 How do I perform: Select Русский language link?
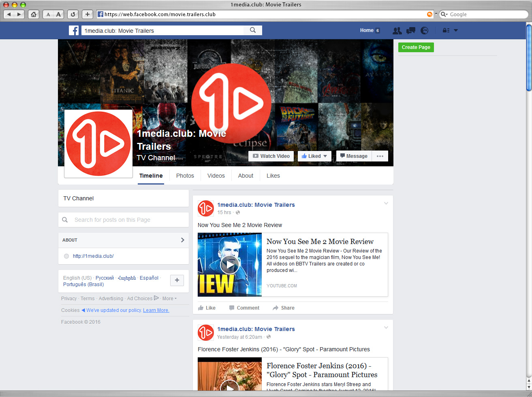[x=105, y=278]
